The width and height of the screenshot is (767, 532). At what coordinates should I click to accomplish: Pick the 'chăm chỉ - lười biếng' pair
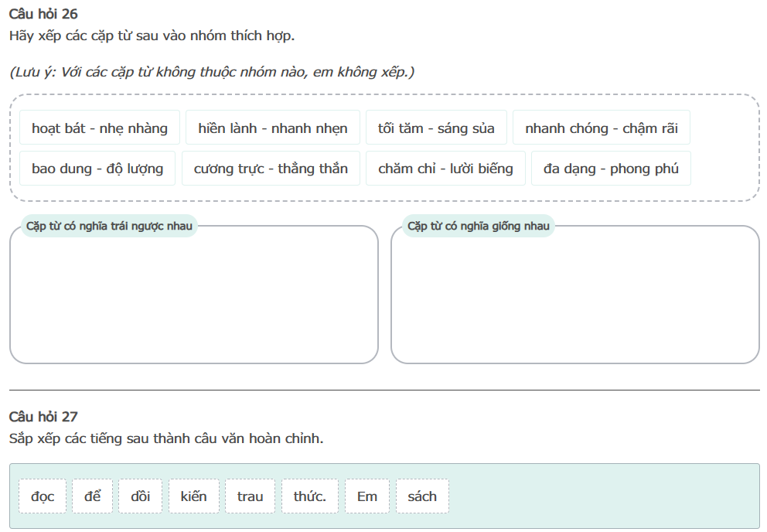pyautogui.click(x=445, y=169)
